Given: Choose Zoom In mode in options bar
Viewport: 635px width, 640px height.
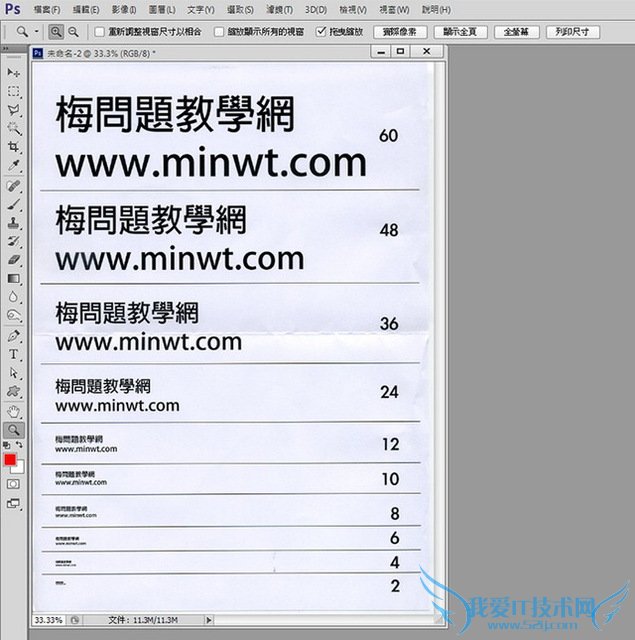Looking at the screenshot, I should point(56,32).
